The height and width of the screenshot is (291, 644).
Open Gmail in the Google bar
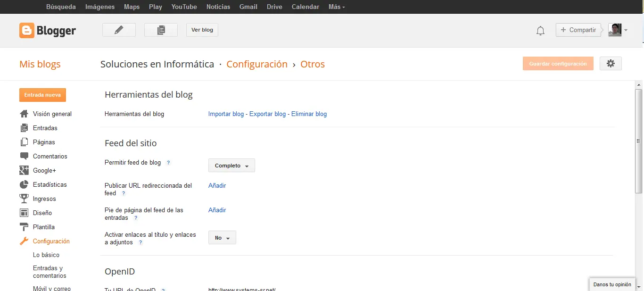pyautogui.click(x=248, y=7)
